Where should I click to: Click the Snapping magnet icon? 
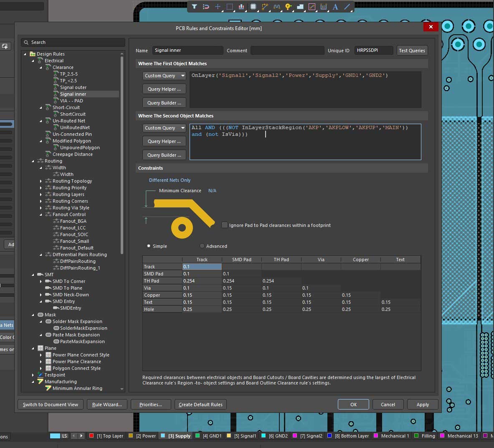point(206,7)
